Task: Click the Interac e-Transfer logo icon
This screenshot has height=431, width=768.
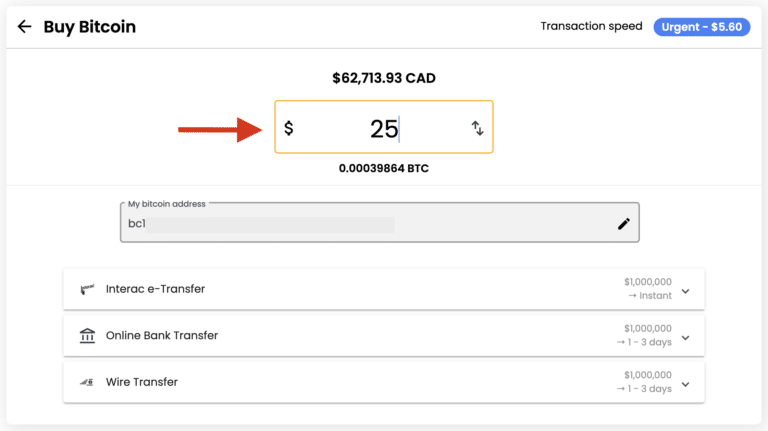Action: pyautogui.click(x=87, y=289)
